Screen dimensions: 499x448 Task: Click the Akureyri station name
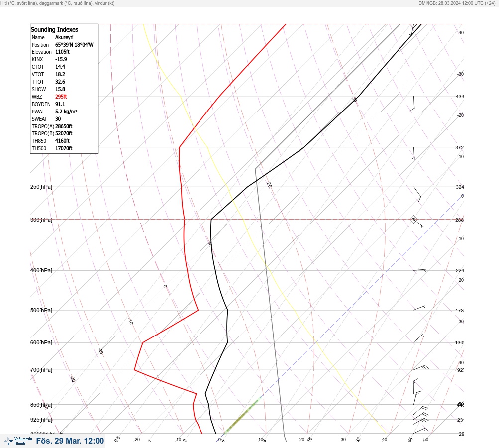[64, 37]
